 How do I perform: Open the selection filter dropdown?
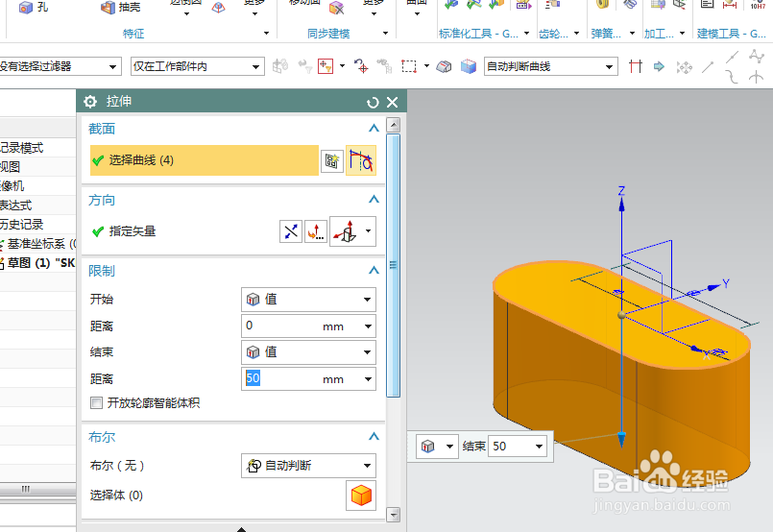(x=113, y=66)
